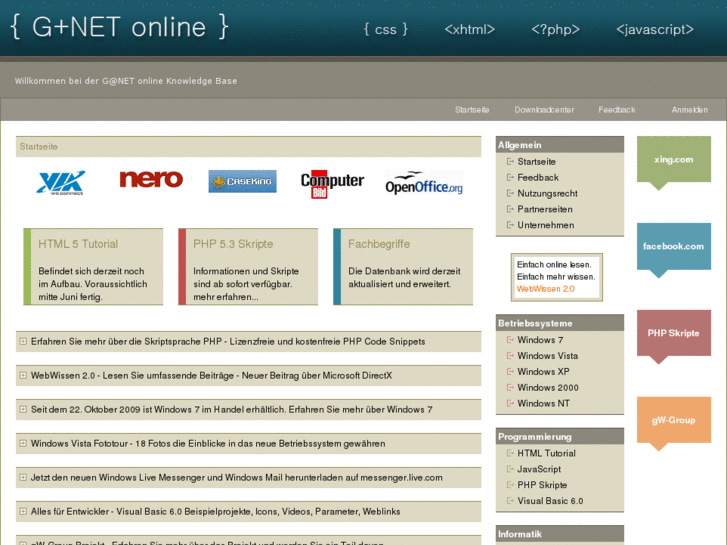Open Unternehmen in the Allgemein menu
The width and height of the screenshot is (727, 545).
tap(546, 225)
